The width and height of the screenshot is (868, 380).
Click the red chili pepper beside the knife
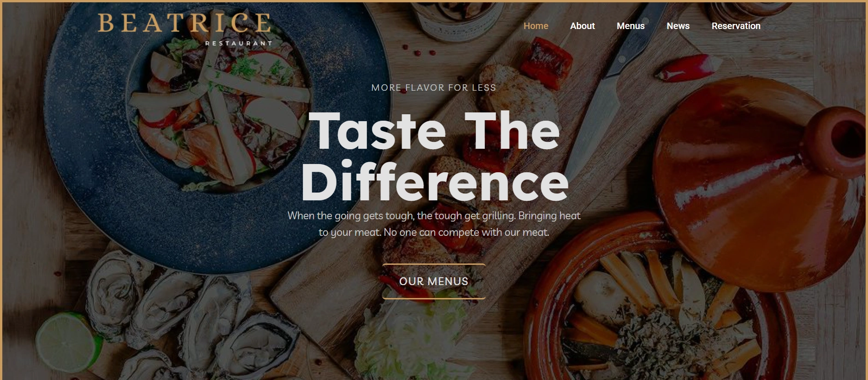pos(687,68)
